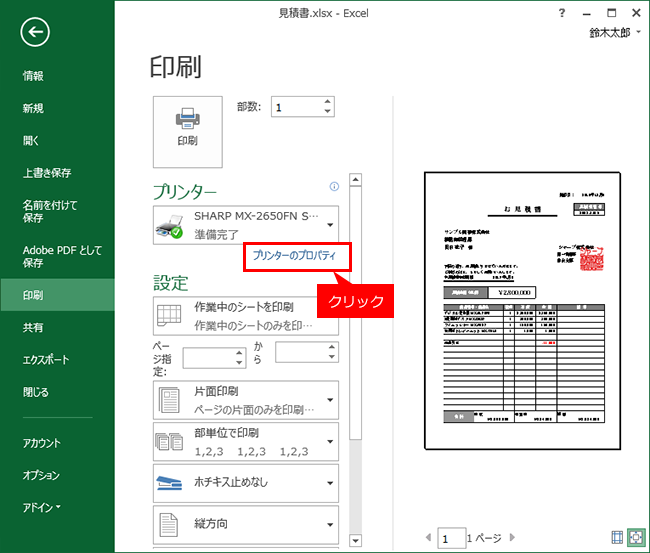Click the print preview page thumbnail
Viewport: 650px width, 553px height.
coord(522,311)
